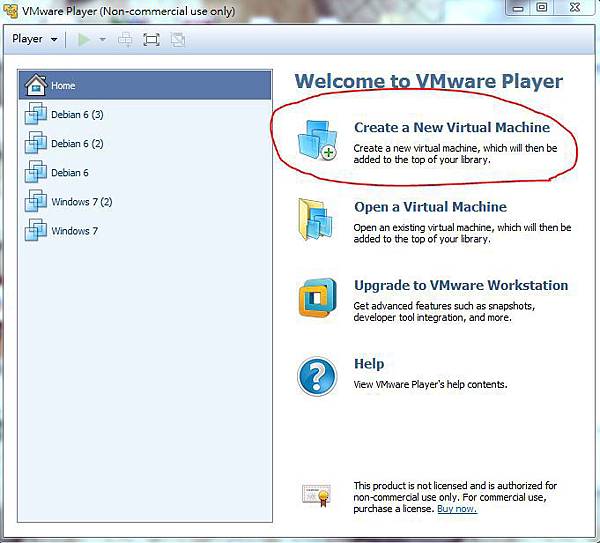
Task: Close the VMware Player window
Action: click(x=575, y=8)
